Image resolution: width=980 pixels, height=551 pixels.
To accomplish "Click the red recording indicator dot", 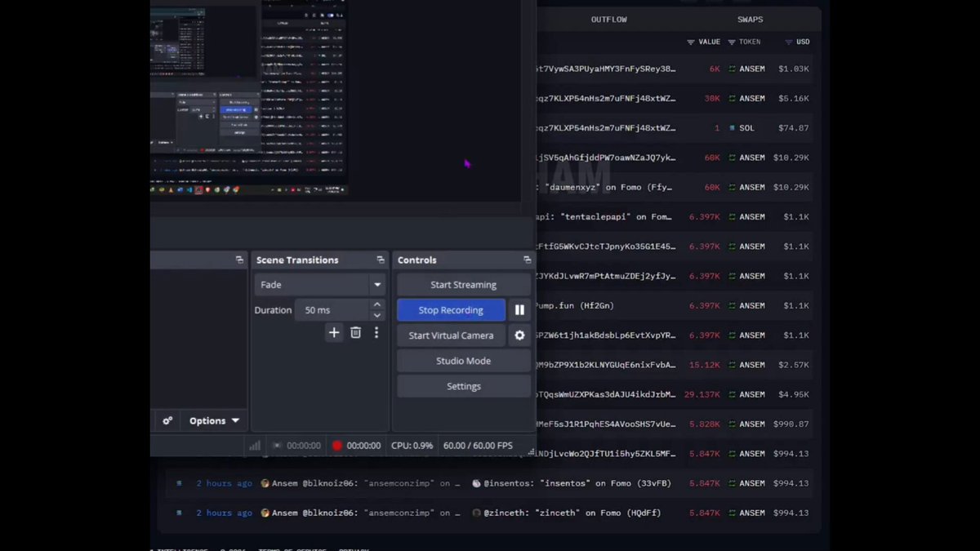I will coord(336,446).
